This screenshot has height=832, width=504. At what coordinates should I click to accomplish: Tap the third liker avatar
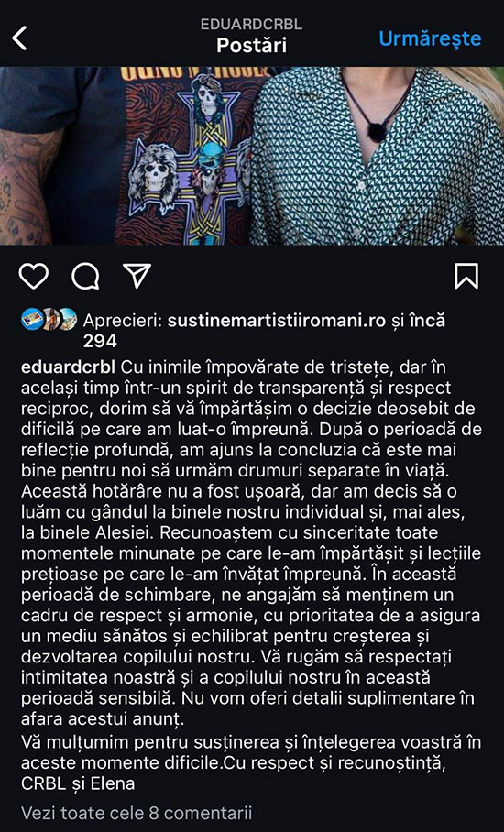point(69,319)
